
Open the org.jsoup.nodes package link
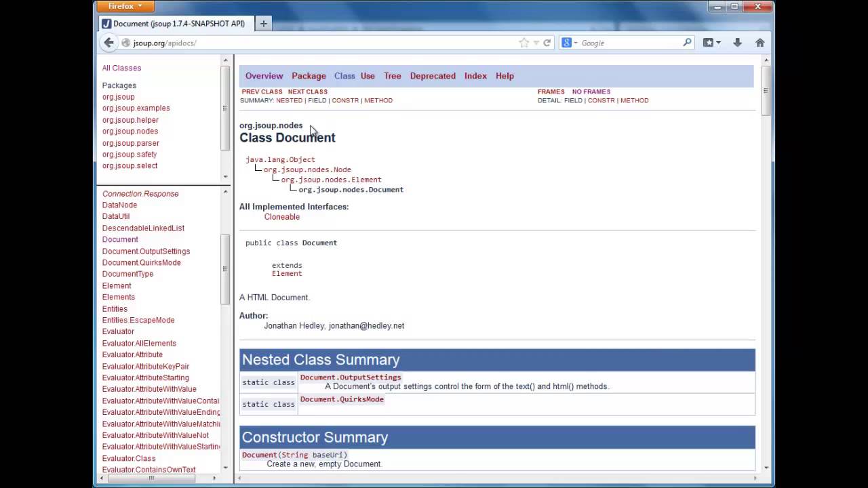point(130,131)
